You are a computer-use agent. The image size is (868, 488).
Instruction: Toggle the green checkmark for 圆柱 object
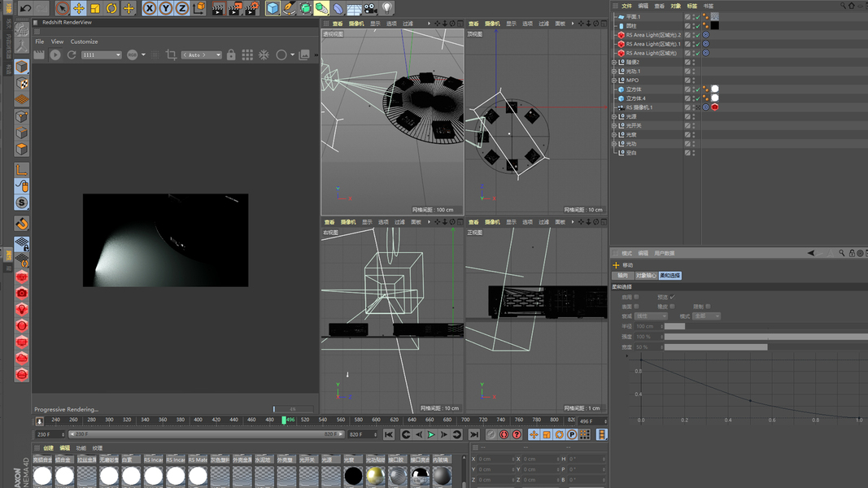tap(696, 25)
